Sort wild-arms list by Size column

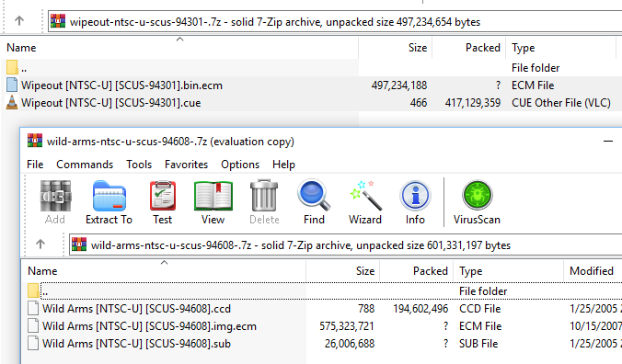(x=342, y=271)
